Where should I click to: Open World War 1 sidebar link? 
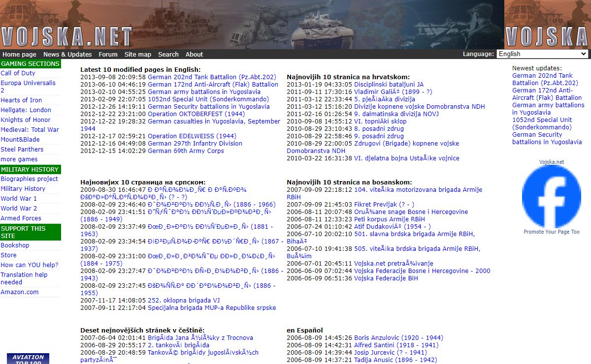(x=19, y=199)
